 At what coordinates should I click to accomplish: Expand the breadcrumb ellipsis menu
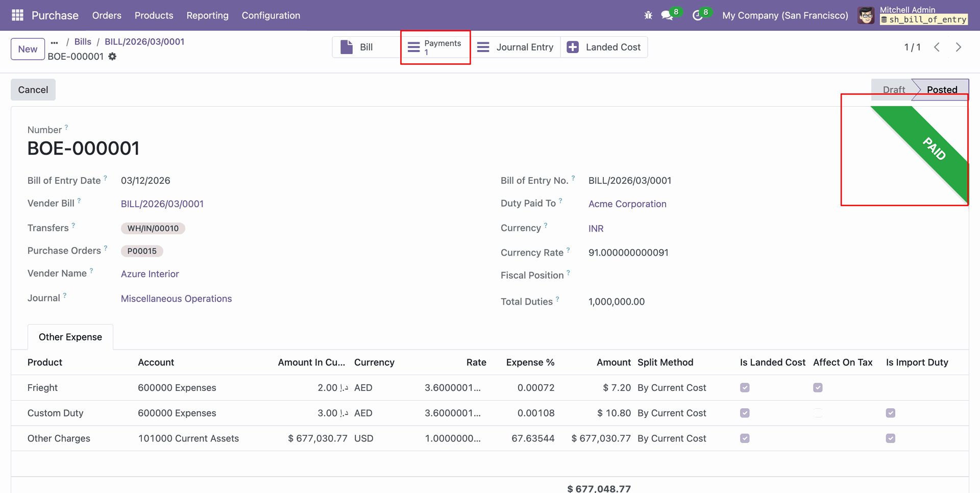[55, 42]
